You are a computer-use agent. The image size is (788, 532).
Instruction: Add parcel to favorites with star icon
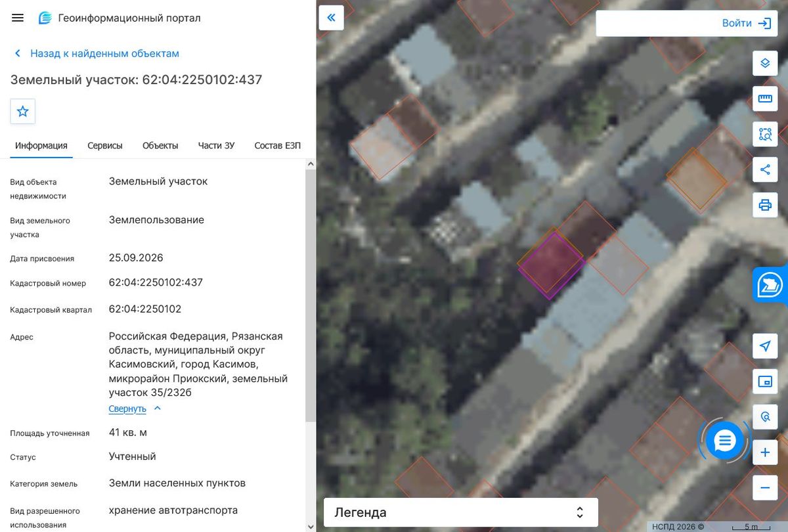(x=23, y=112)
